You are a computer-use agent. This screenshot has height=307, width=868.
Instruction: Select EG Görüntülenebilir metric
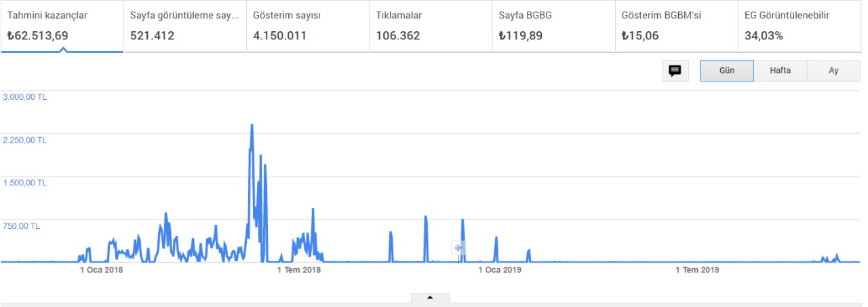tap(800, 26)
